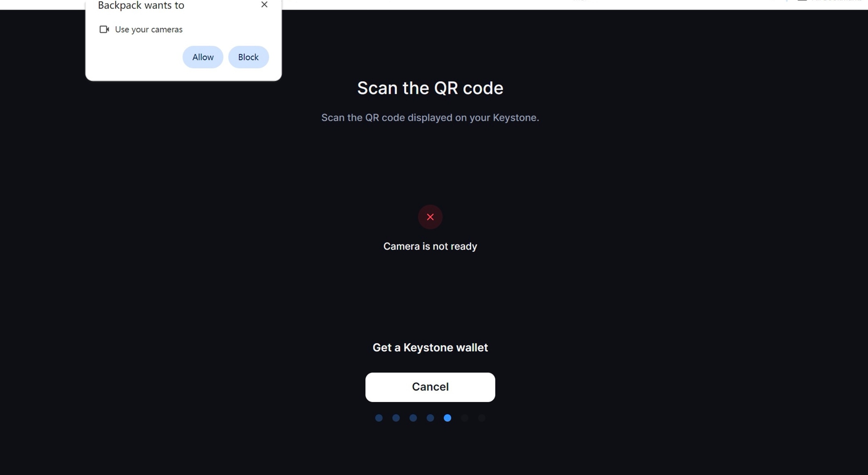This screenshot has width=868, height=475.
Task: Click the "Backpack wants to" popup title
Action: pos(141,5)
